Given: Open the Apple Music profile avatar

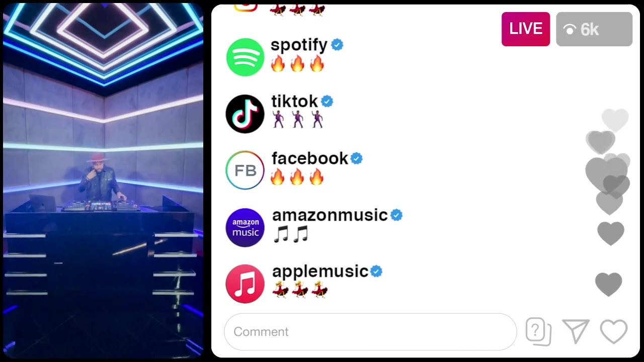Looking at the screenshot, I should click(245, 284).
